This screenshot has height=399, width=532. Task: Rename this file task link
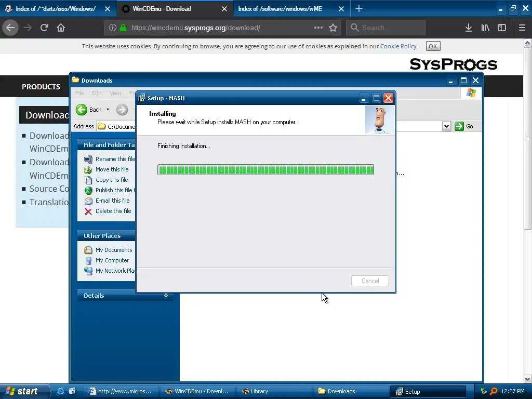click(115, 159)
